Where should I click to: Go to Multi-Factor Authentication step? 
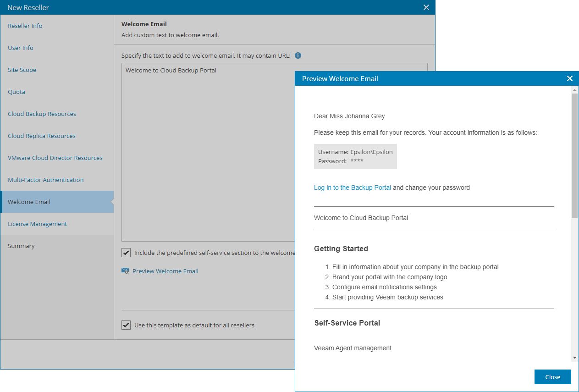pyautogui.click(x=46, y=180)
